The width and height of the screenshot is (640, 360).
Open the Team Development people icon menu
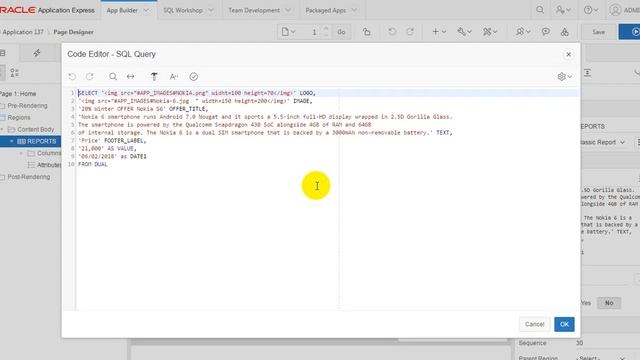pos(523,32)
